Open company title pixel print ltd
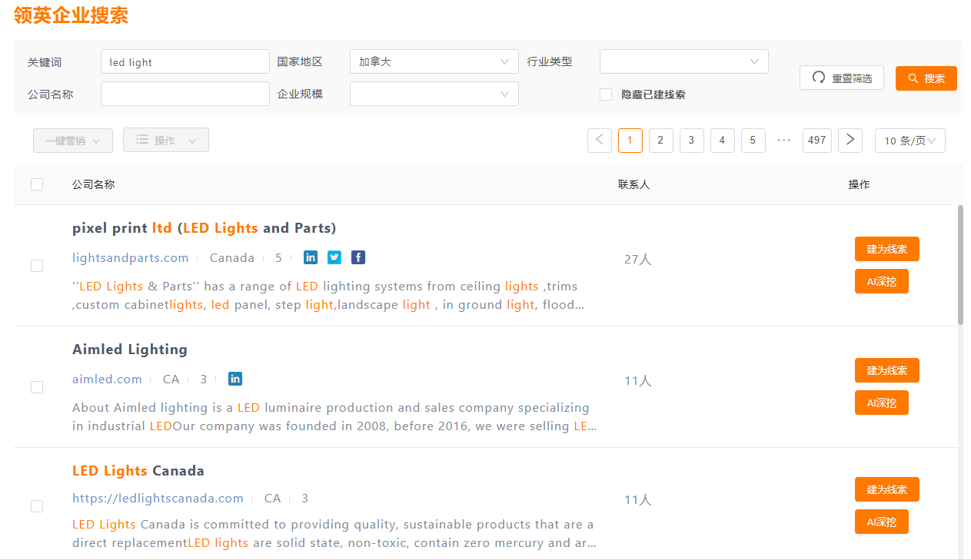 (205, 228)
